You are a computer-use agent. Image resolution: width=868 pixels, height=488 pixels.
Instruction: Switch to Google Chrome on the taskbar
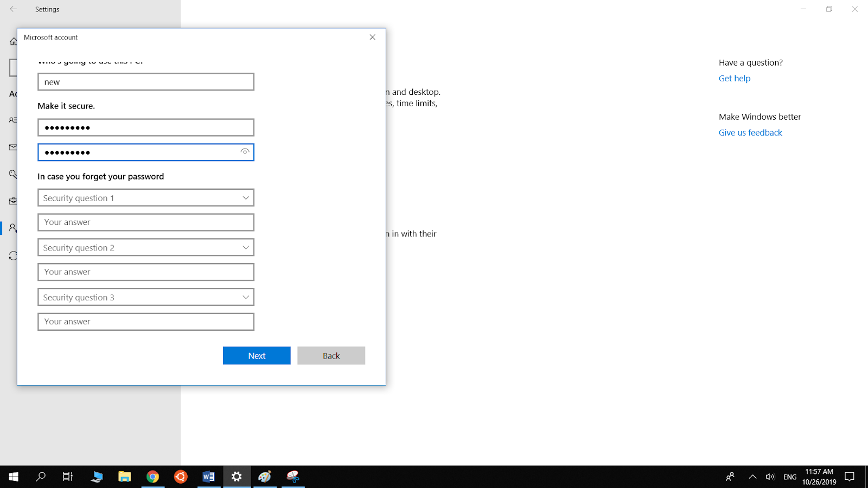click(x=153, y=477)
